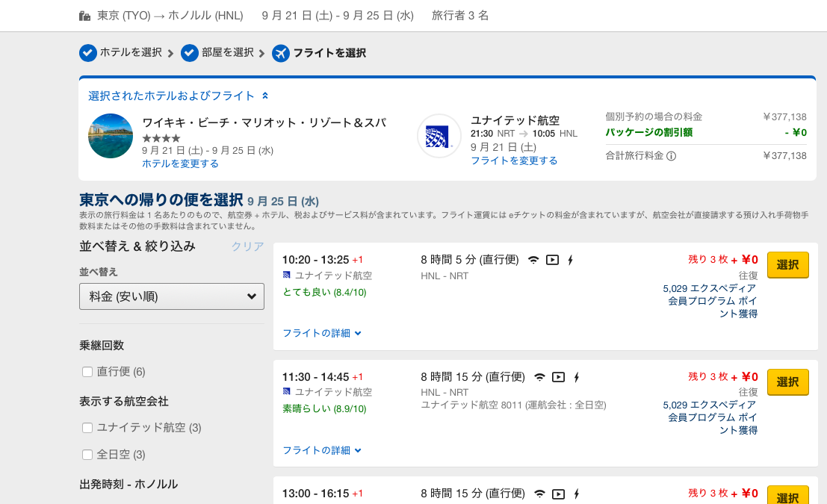Click the small United logo on the 11:30 flight
Viewport: 827px width, 504px height.
coord(286,392)
